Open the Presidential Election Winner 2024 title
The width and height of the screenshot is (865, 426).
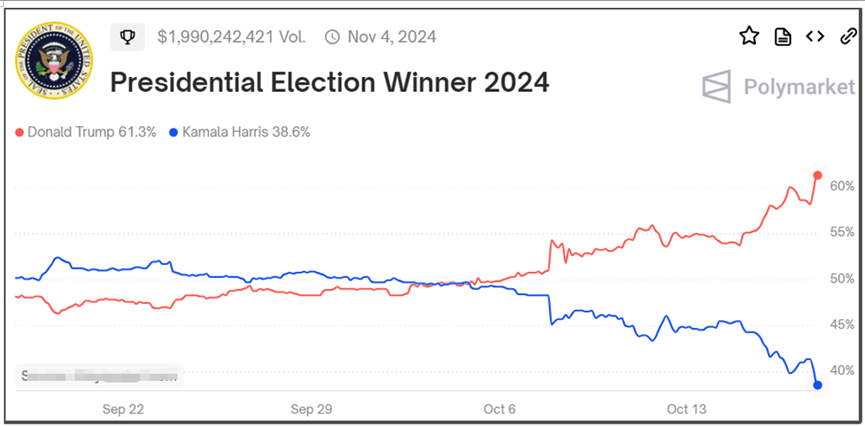coord(329,82)
